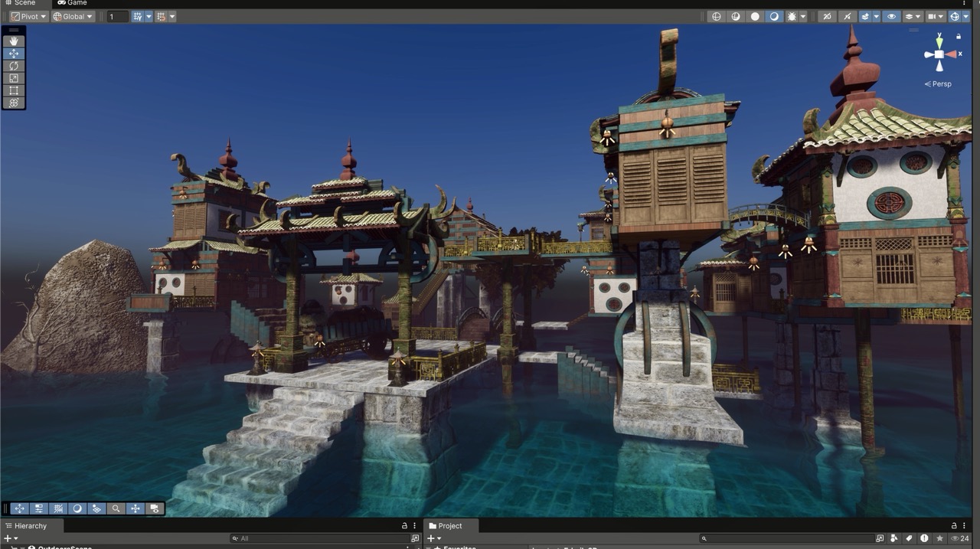Select the Hand view tool
Image resolution: width=980 pixels, height=549 pixels.
(x=14, y=41)
